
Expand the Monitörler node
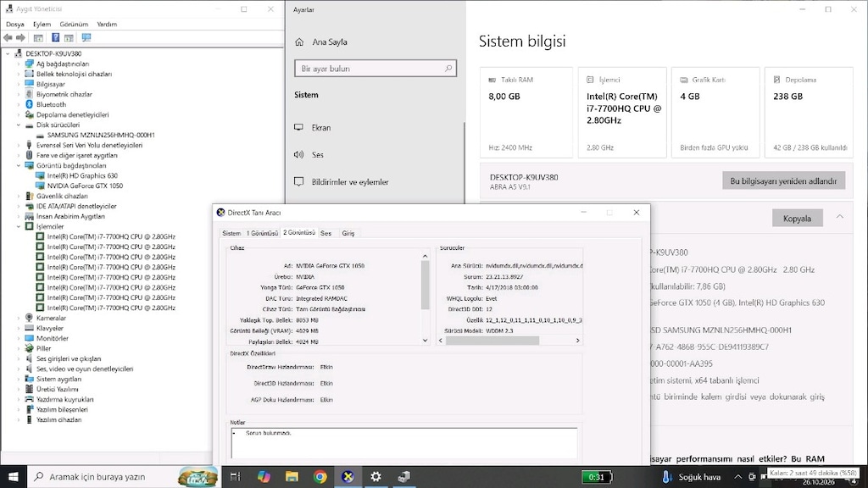point(19,339)
